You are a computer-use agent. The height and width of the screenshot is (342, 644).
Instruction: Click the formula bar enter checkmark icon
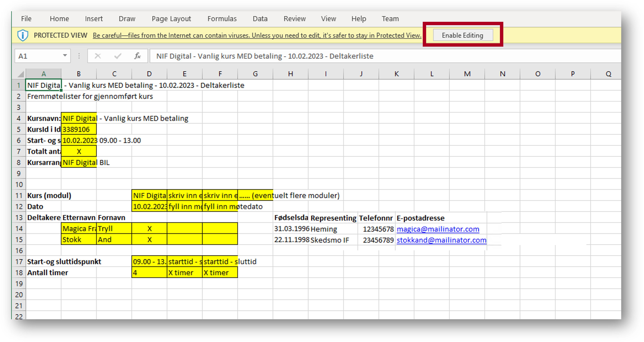tap(118, 56)
